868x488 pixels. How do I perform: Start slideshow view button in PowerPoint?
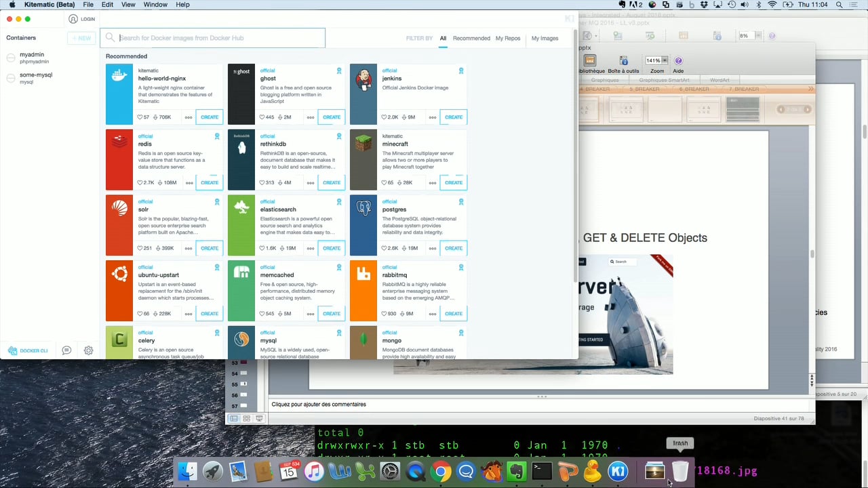(259, 419)
